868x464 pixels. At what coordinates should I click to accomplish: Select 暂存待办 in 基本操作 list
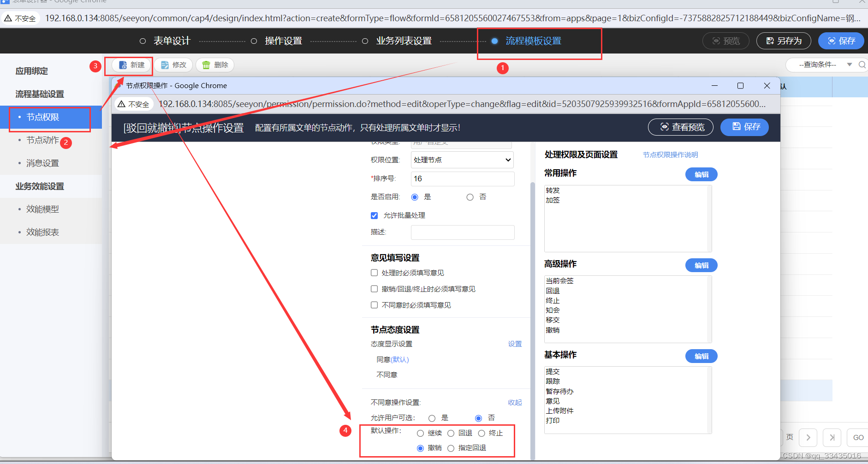point(559,392)
